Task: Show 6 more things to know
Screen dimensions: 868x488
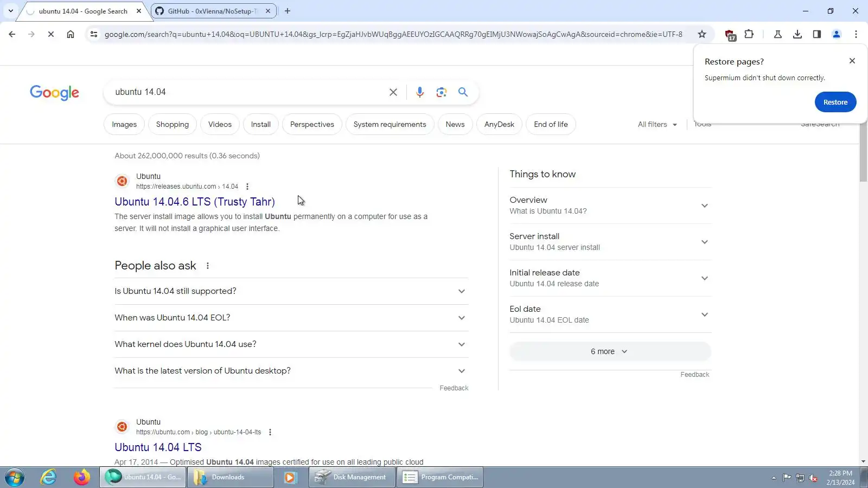Action: 610,351
